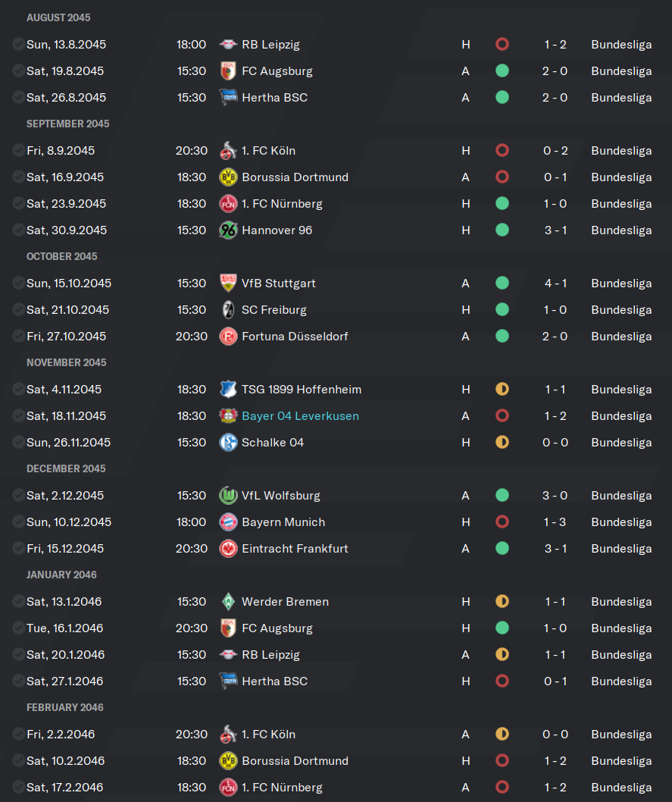Viewport: 672px width, 802px height.
Task: Click the Schalke 04 badge
Action: tap(228, 443)
